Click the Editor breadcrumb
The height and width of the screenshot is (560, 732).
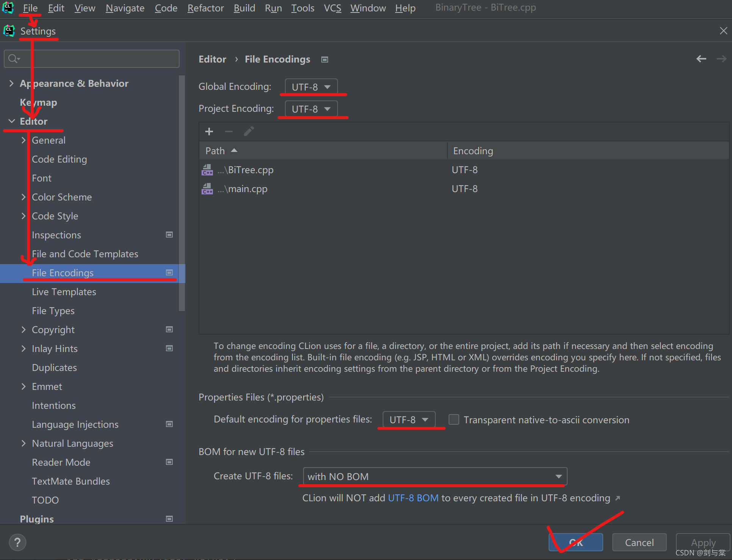[212, 59]
